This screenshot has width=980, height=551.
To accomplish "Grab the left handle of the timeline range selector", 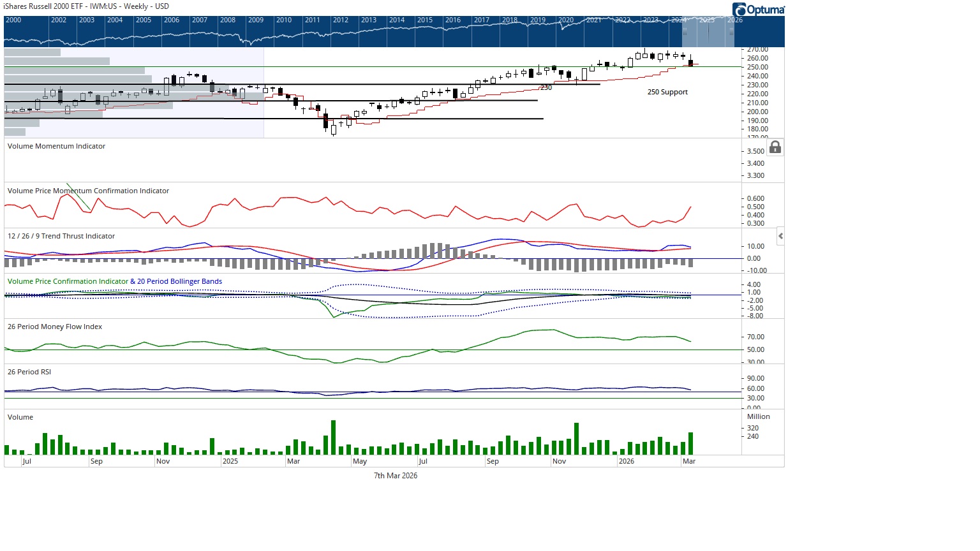I will click(685, 31).
